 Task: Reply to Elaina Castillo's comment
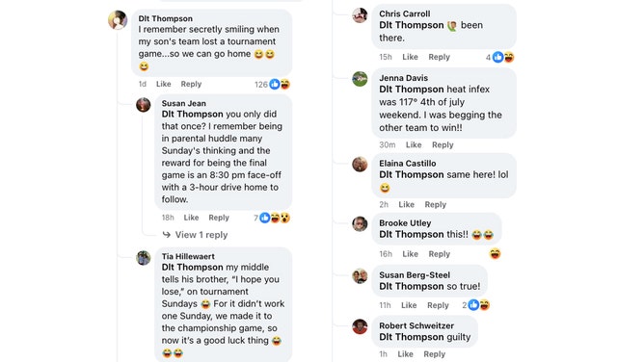click(436, 204)
